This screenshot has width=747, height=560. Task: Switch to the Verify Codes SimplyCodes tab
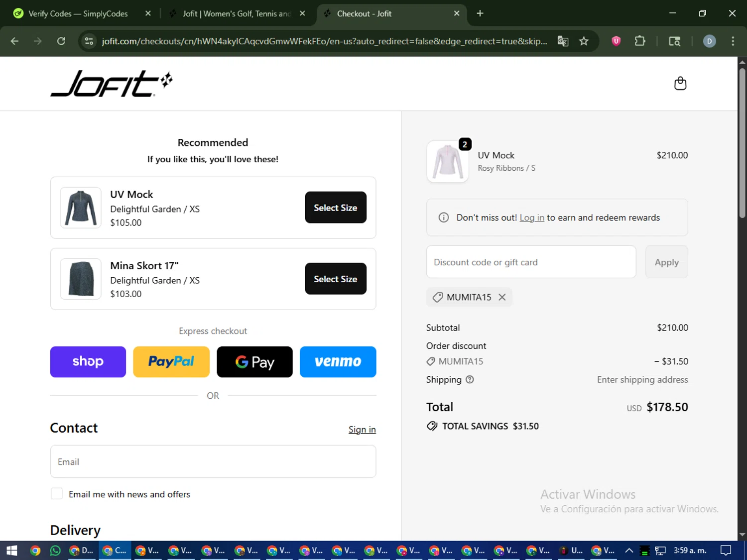tap(78, 13)
